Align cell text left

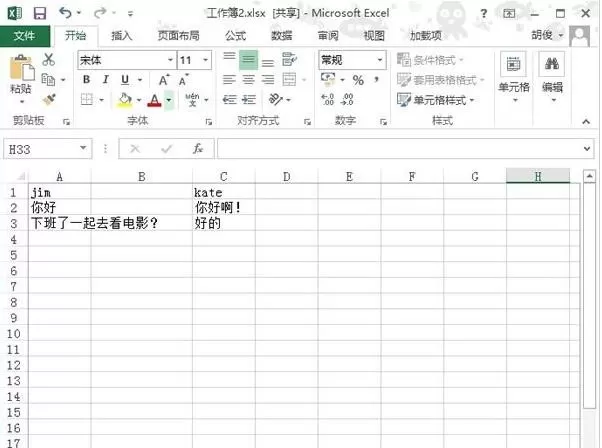click(229, 80)
